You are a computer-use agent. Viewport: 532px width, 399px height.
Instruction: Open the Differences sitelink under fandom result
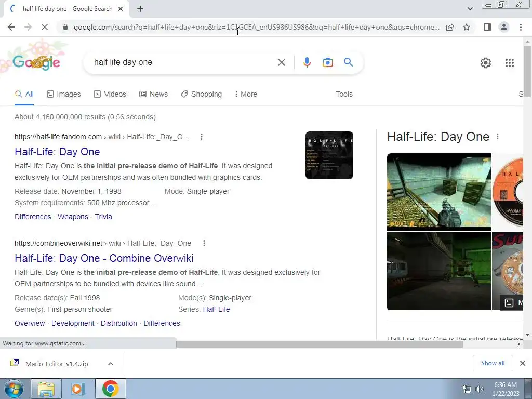coord(33,217)
